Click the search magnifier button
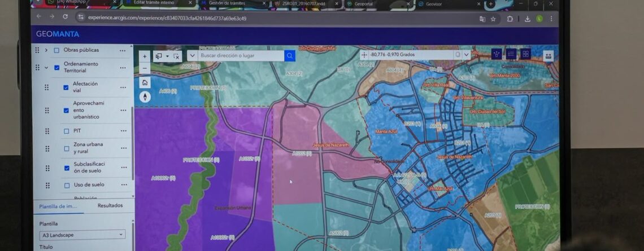The image size is (644, 251). coord(290,55)
